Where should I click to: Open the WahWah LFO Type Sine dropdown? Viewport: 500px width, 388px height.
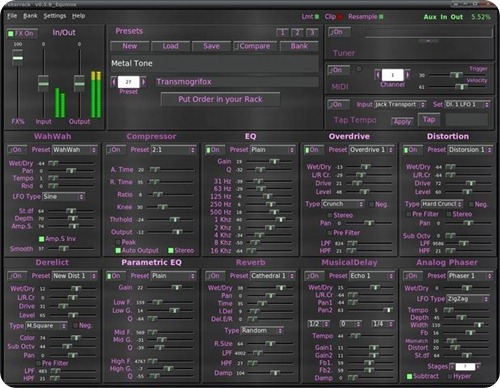(x=63, y=197)
